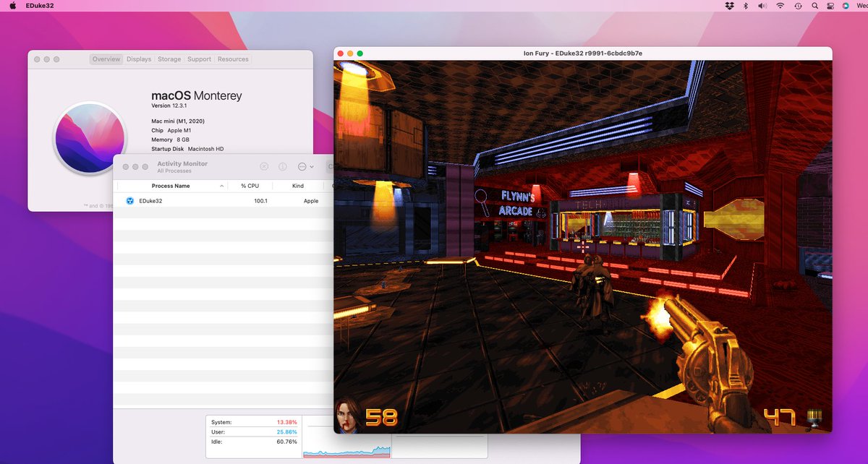Switch to the Storage tab
The height and width of the screenshot is (464, 868).
169,59
